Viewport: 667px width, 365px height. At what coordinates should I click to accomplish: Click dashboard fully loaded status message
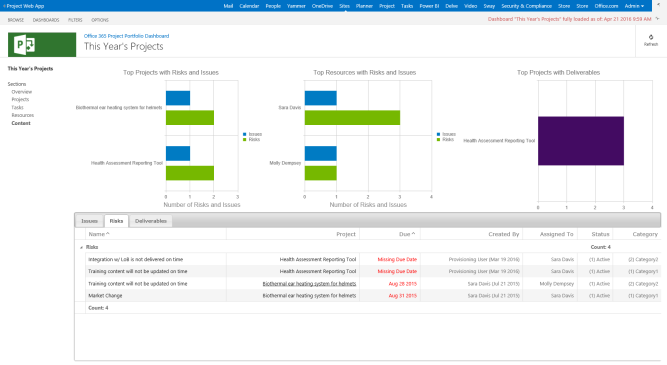(x=569, y=19)
